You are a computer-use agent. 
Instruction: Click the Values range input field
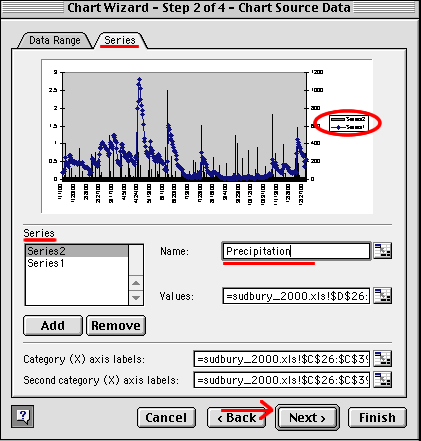pos(296,296)
